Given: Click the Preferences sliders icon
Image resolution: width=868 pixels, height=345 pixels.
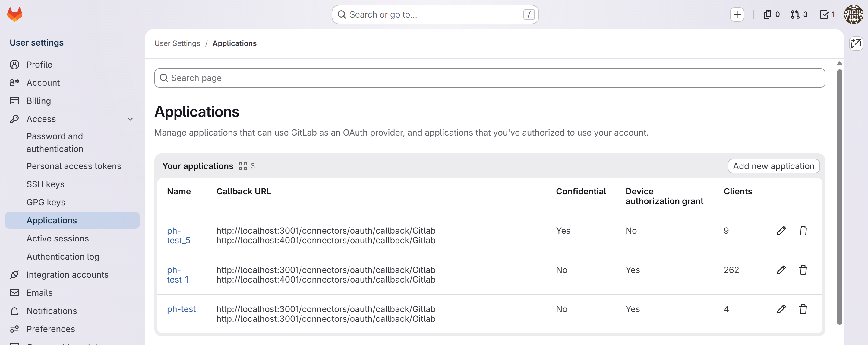Looking at the screenshot, I should 14,329.
